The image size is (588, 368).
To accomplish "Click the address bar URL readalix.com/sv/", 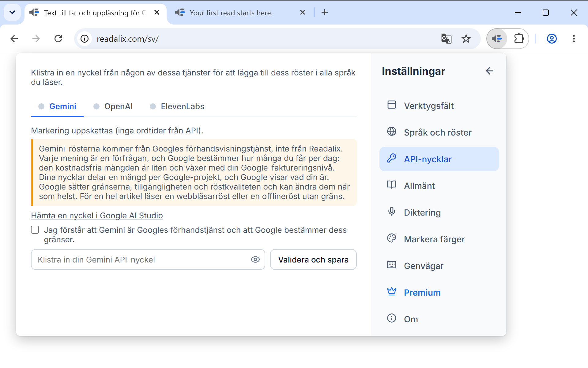I will (x=128, y=39).
